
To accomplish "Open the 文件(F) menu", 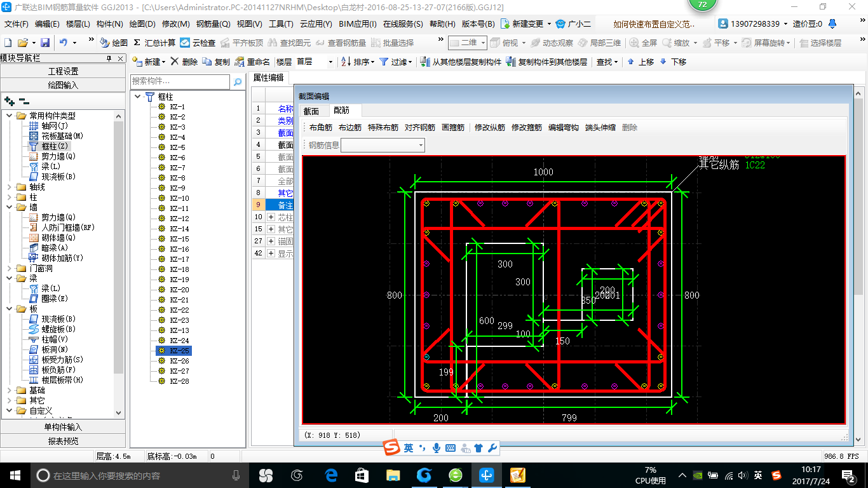I will click(x=17, y=24).
